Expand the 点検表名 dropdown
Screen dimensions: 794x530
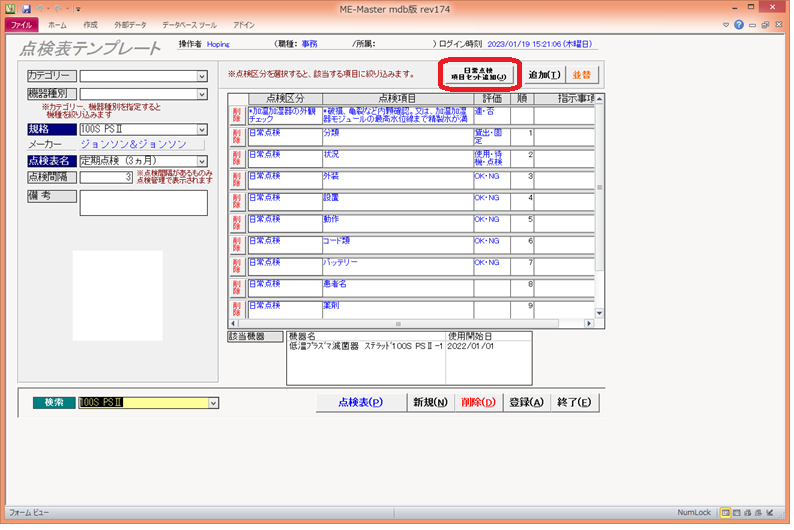point(202,161)
